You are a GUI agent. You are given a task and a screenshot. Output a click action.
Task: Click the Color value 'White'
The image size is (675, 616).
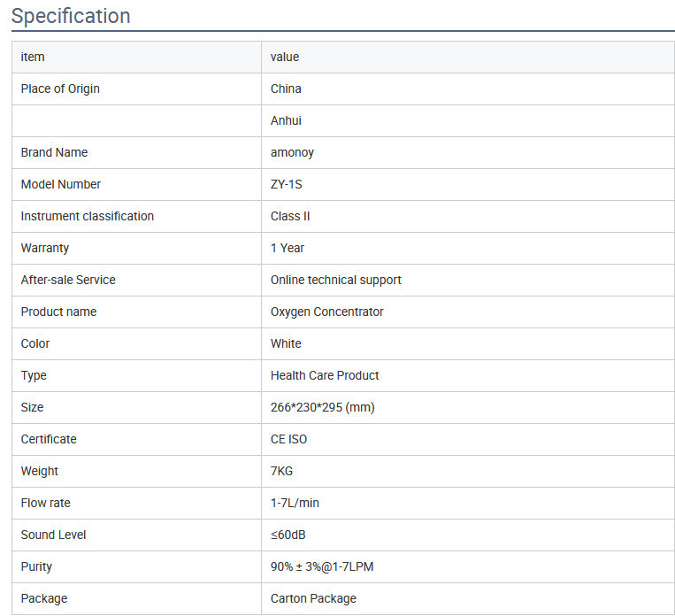coord(286,343)
